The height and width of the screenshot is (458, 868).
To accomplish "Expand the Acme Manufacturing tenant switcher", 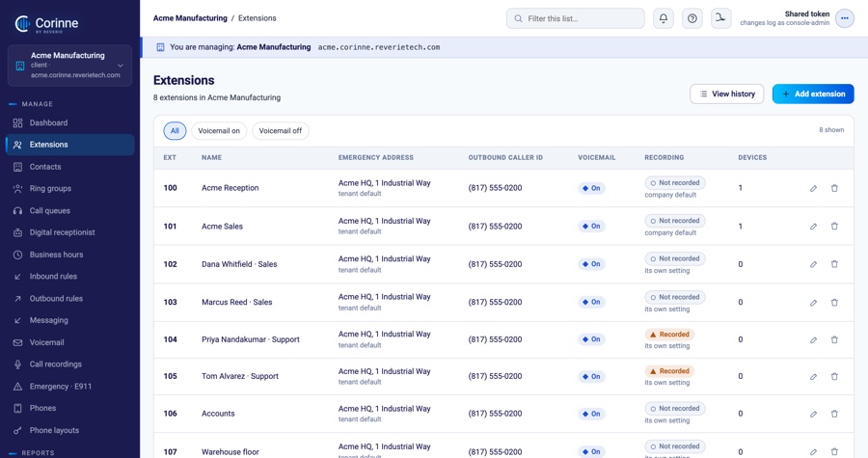I will [x=69, y=66].
